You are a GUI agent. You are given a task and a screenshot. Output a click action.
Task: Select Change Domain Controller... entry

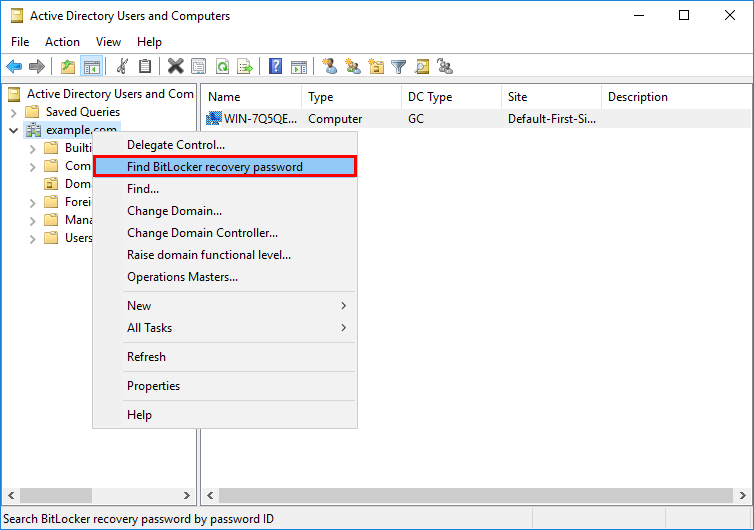click(x=225, y=233)
